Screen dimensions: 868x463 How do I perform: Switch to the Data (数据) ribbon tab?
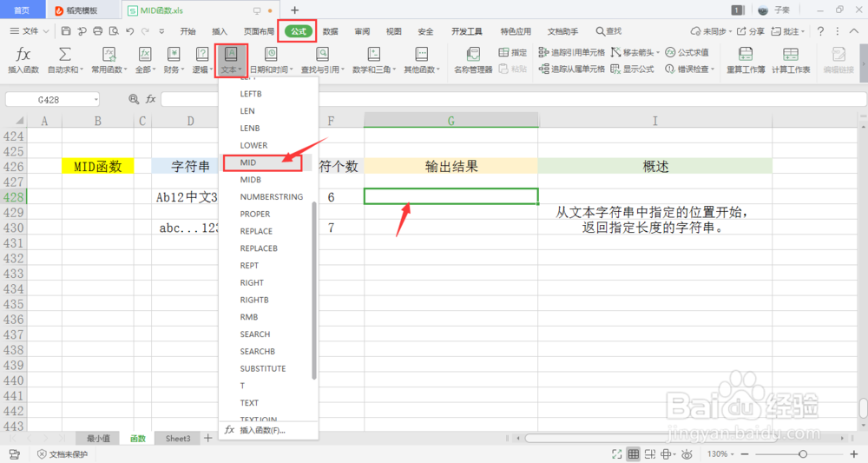click(x=331, y=31)
